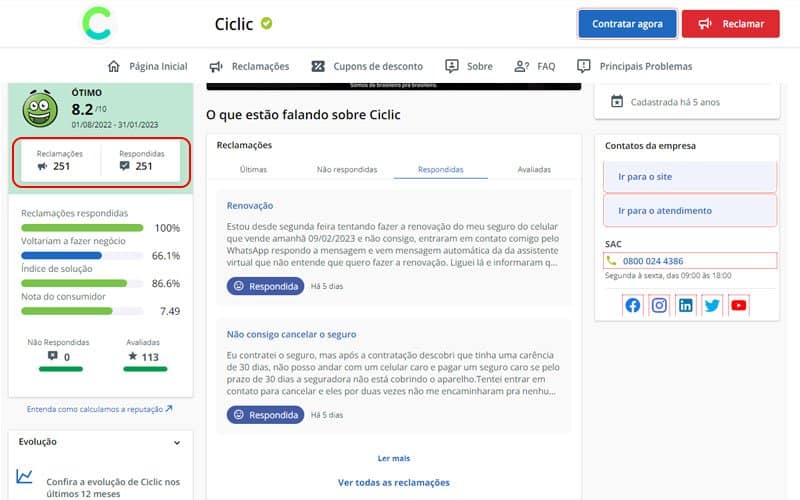Click the 66.1% value

coord(166,256)
